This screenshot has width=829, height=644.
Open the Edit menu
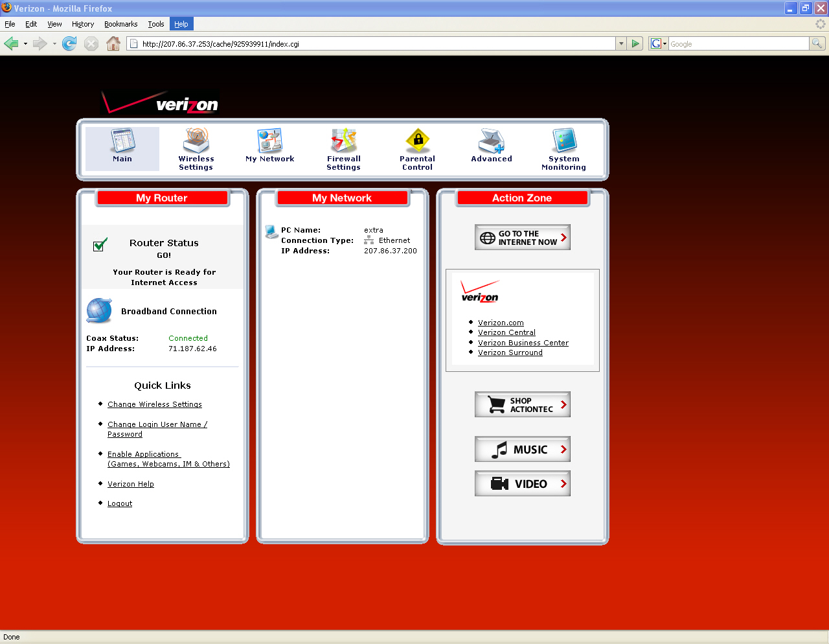[x=31, y=24]
